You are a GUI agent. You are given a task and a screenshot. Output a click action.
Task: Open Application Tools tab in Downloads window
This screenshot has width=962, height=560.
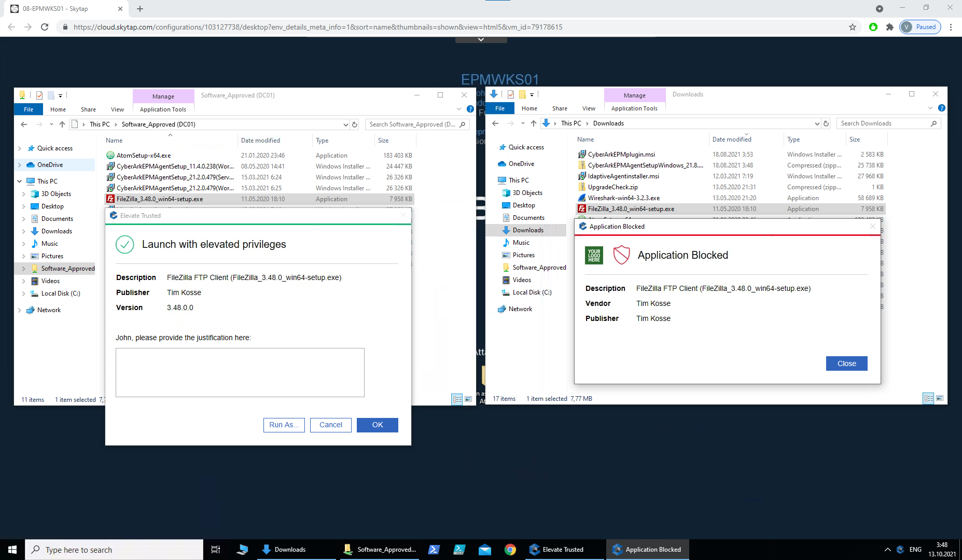634,108
